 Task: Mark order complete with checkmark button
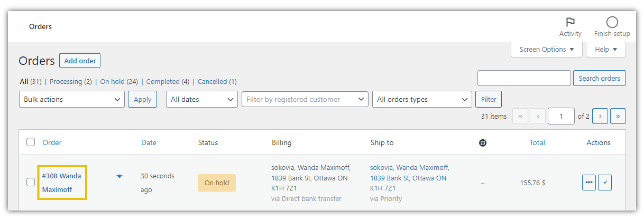[x=605, y=183]
